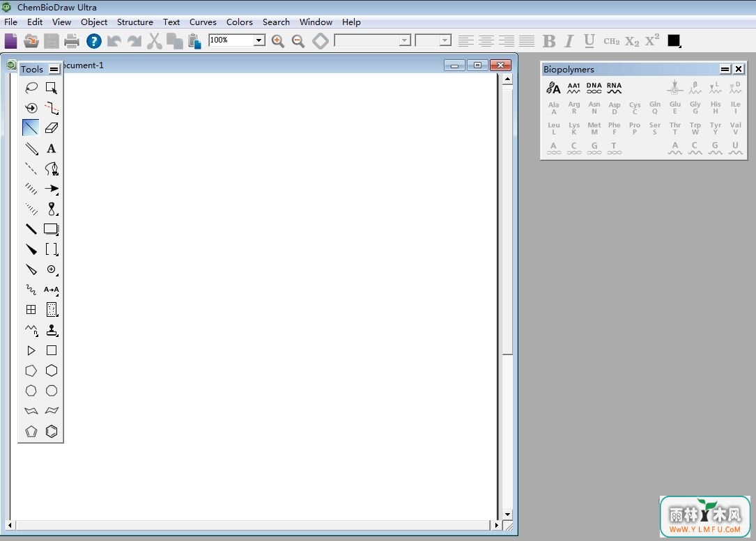
Task: Select the Drawing Elements rectangle tool
Action: tap(52, 229)
